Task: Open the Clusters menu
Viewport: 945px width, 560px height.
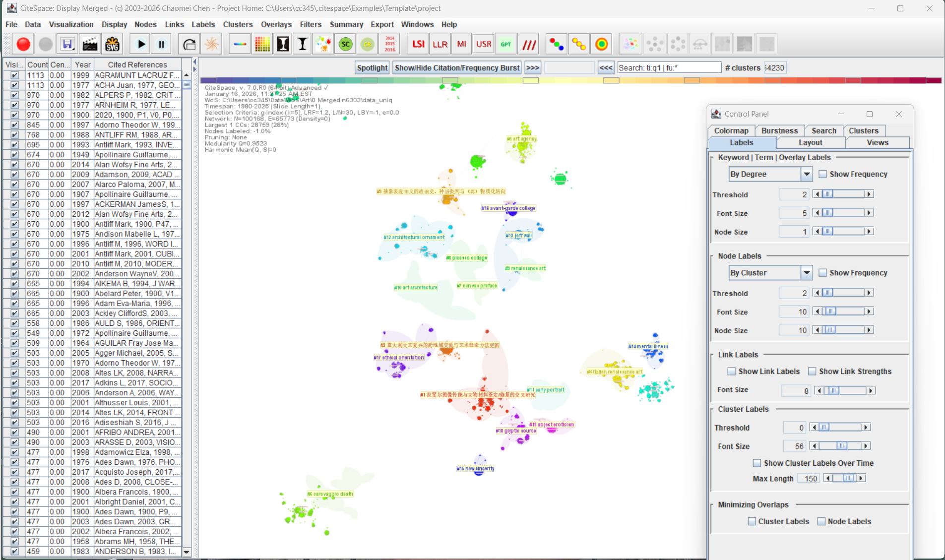Action: [238, 24]
